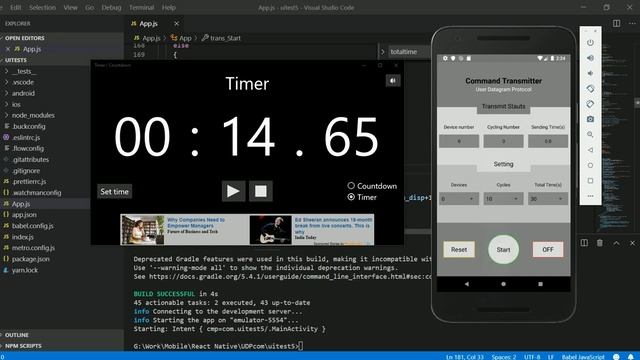
Task: Close the terminal panel
Action: click(632, 243)
